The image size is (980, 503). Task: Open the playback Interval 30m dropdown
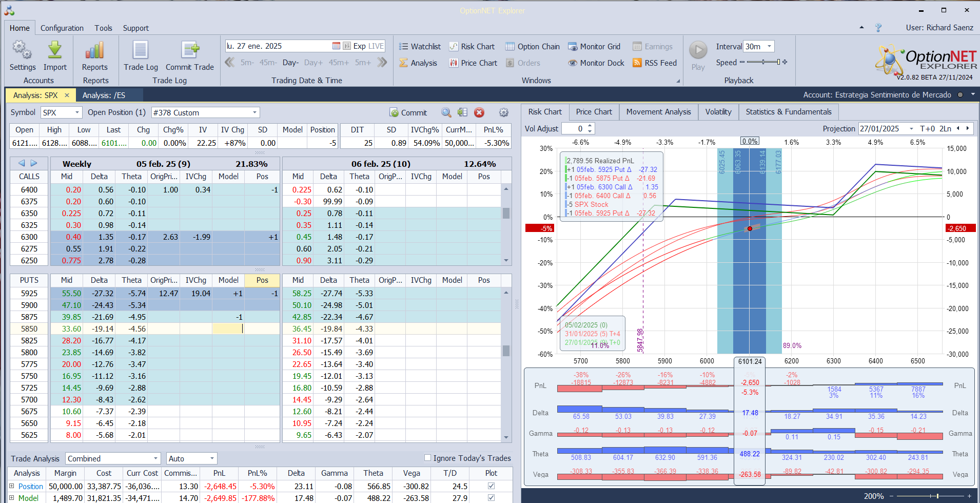pyautogui.click(x=769, y=47)
